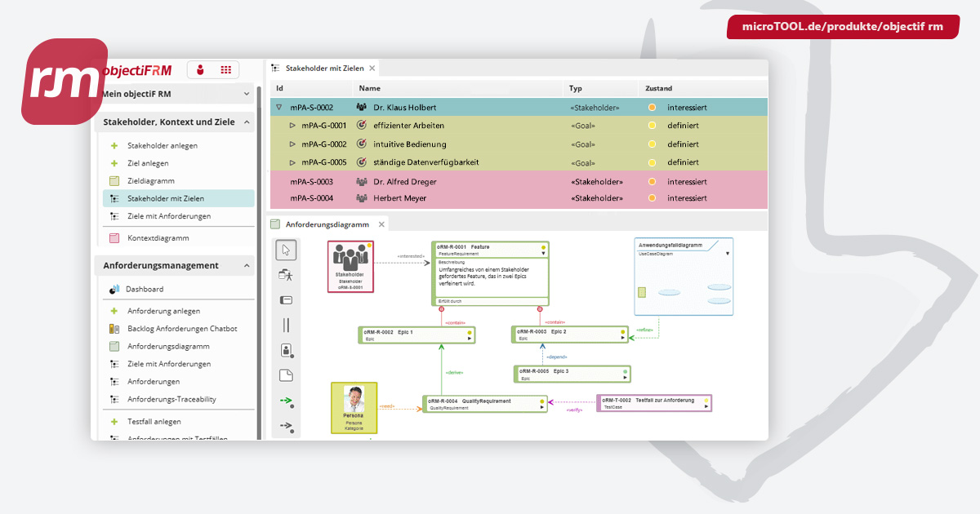Click the stakeholder icon beside Herbert Meyer
980x514 pixels.
coord(362,198)
